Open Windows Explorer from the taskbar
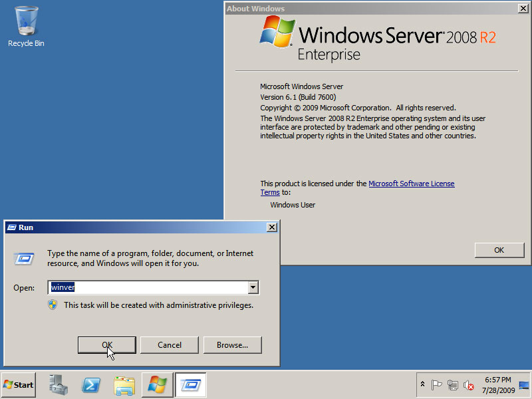Screen dimensions: 532x399 [x=124, y=384]
